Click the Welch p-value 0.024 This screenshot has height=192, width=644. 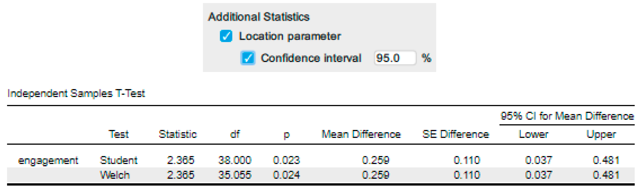pos(286,175)
